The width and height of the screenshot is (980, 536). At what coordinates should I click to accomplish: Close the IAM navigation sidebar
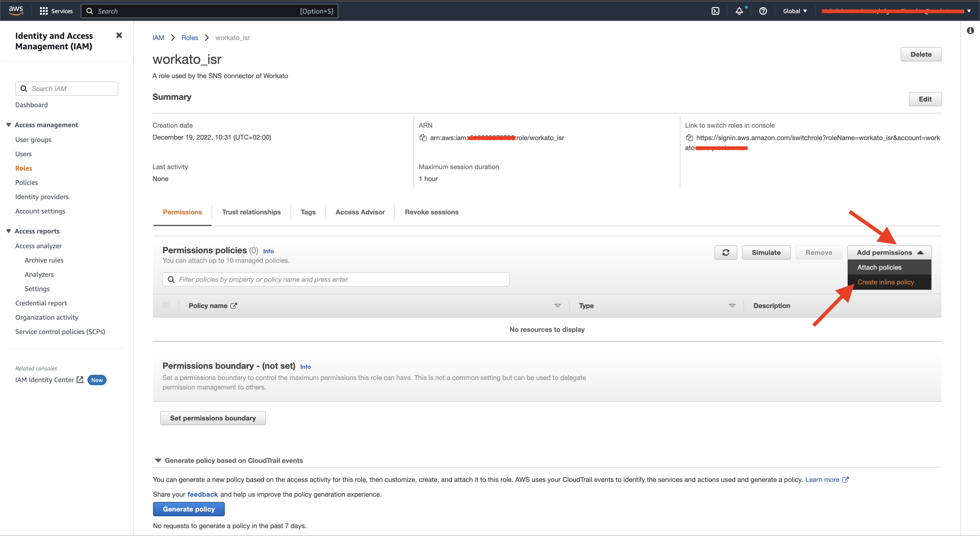119,35
